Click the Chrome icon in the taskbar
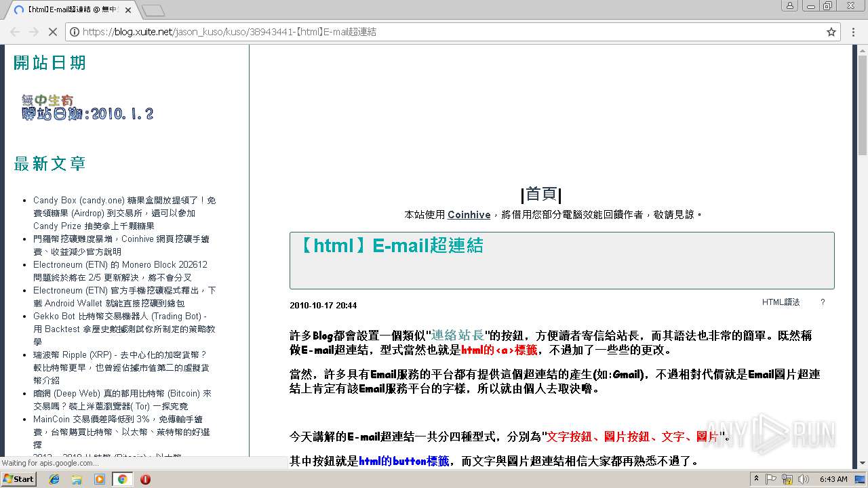The width and height of the screenshot is (868, 488). [x=122, y=479]
